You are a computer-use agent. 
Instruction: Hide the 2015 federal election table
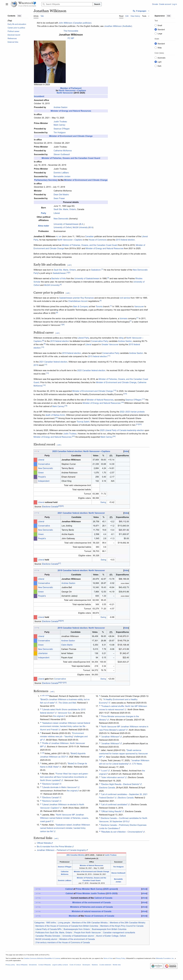pos(126,628)
